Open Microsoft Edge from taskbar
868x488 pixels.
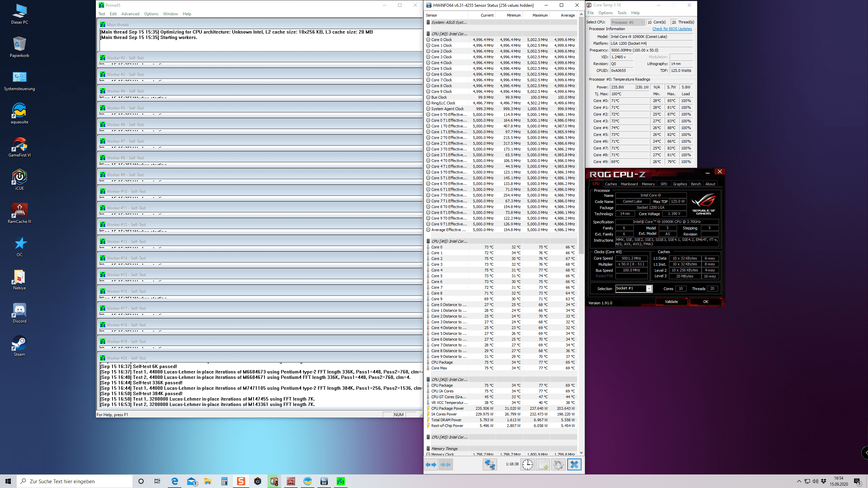pyautogui.click(x=175, y=481)
